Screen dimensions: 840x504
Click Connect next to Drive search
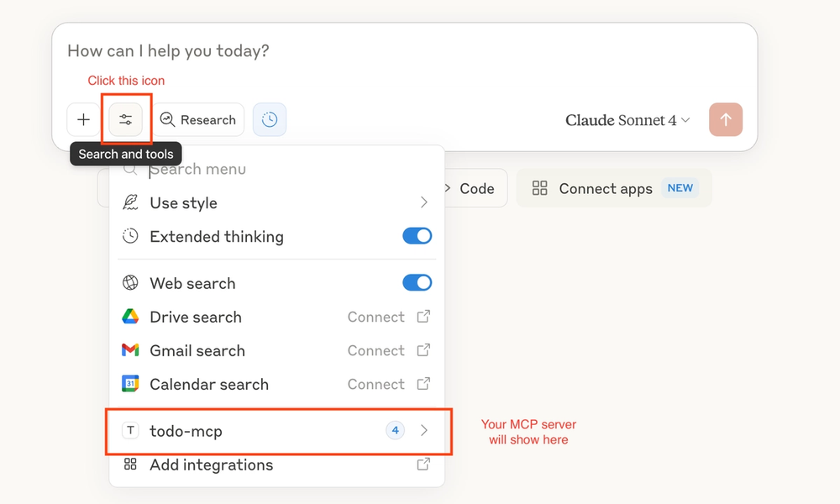(375, 317)
